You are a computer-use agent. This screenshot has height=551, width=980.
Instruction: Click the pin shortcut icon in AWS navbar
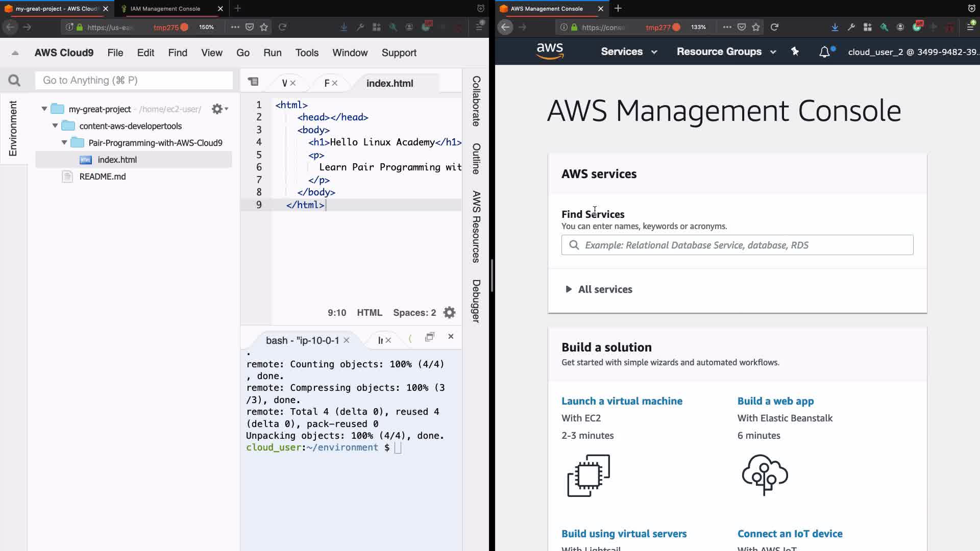795,52
